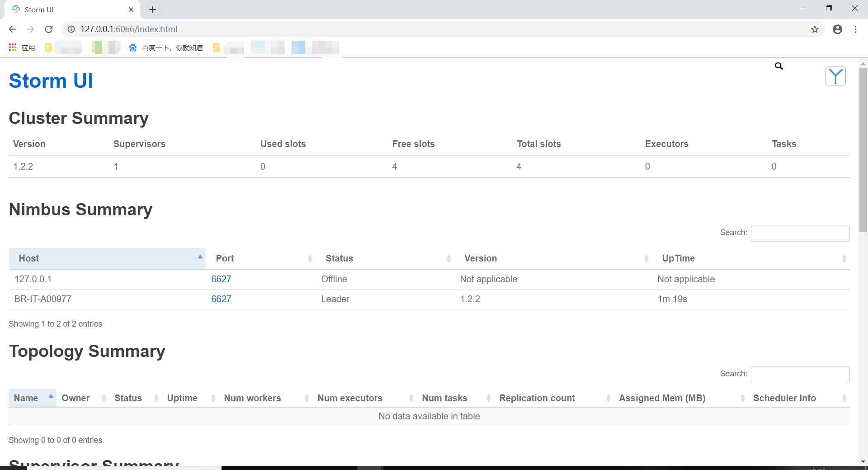Click the Storm UI title link
This screenshot has height=470, width=868.
point(51,81)
